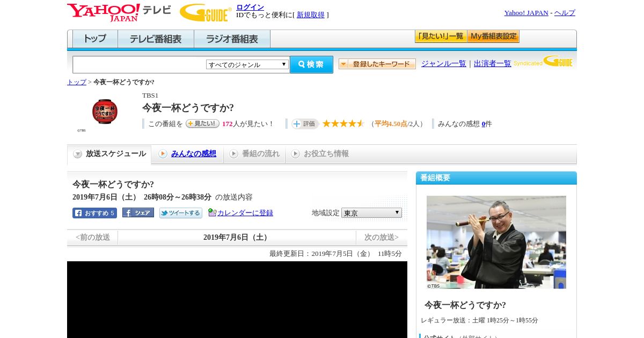Click the 最終更新日 timestamp text
This screenshot has height=338, width=644.
pos(335,254)
